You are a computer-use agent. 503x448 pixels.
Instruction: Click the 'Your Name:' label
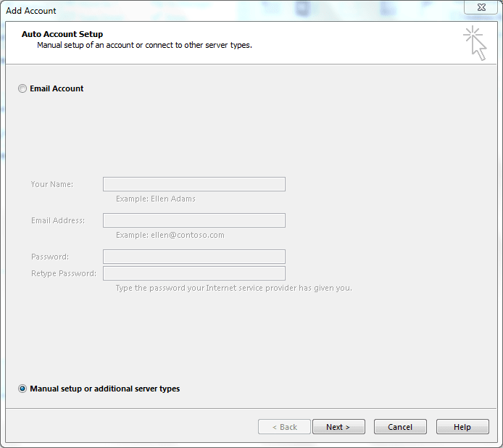[52, 184]
